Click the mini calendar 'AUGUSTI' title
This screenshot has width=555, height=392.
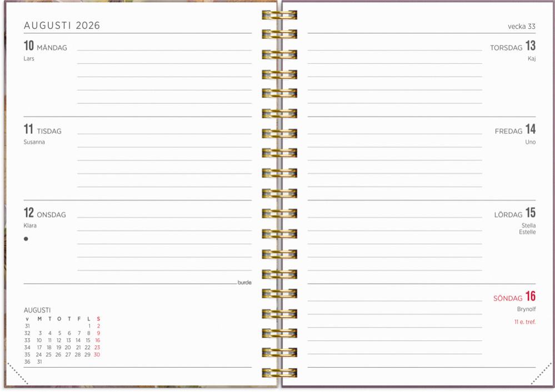tap(37, 310)
